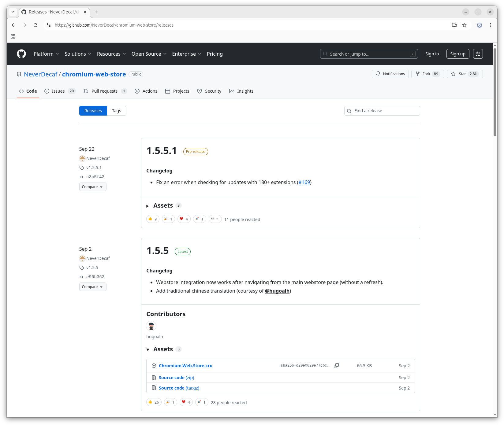This screenshot has height=425, width=504.
Task: Download the Chromium.Web.Store.crx file
Action: tap(185, 366)
